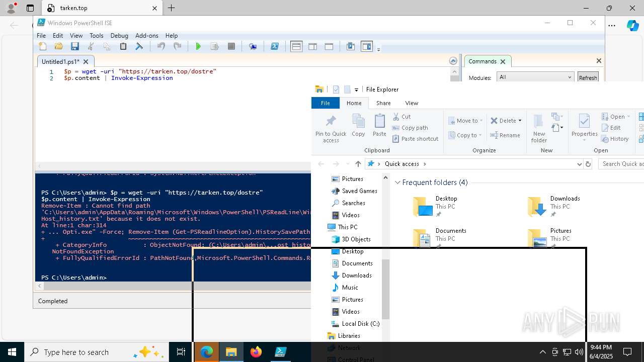Toggle the Show Command Add-on icon

coord(367,46)
